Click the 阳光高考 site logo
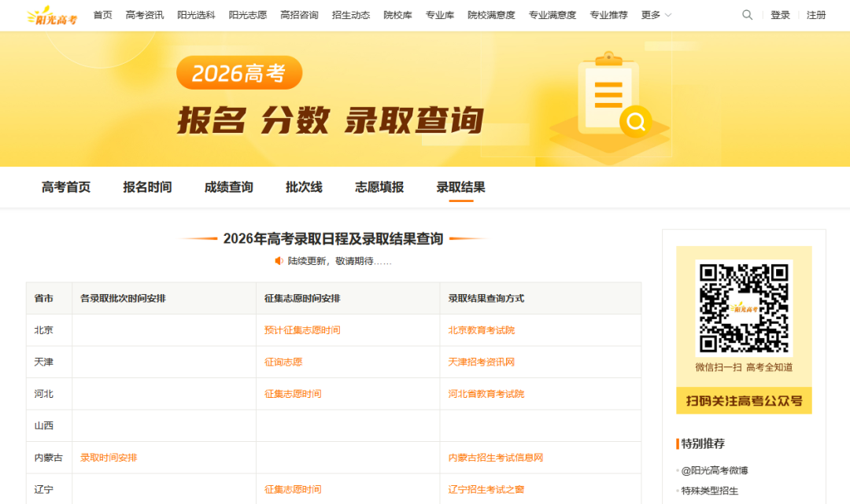 [52, 16]
